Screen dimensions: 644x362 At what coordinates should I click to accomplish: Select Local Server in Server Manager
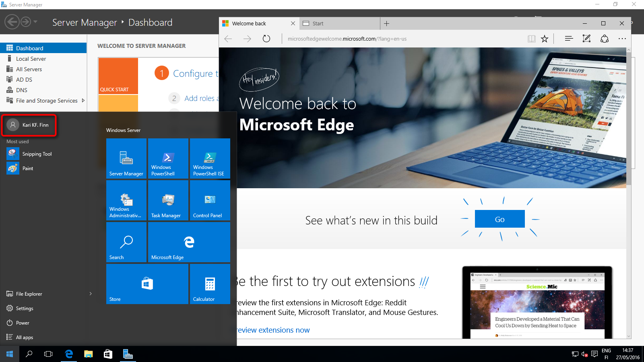point(43,58)
